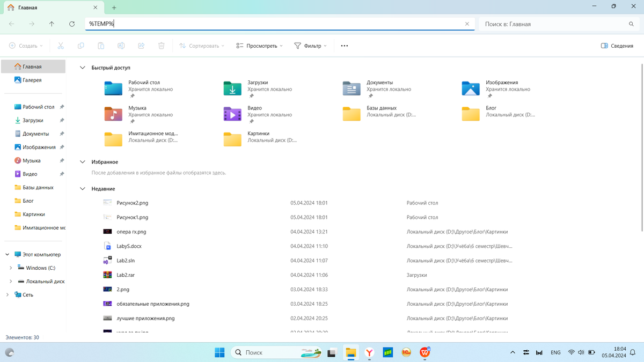Click the Paste toolbar icon

(x=101, y=46)
